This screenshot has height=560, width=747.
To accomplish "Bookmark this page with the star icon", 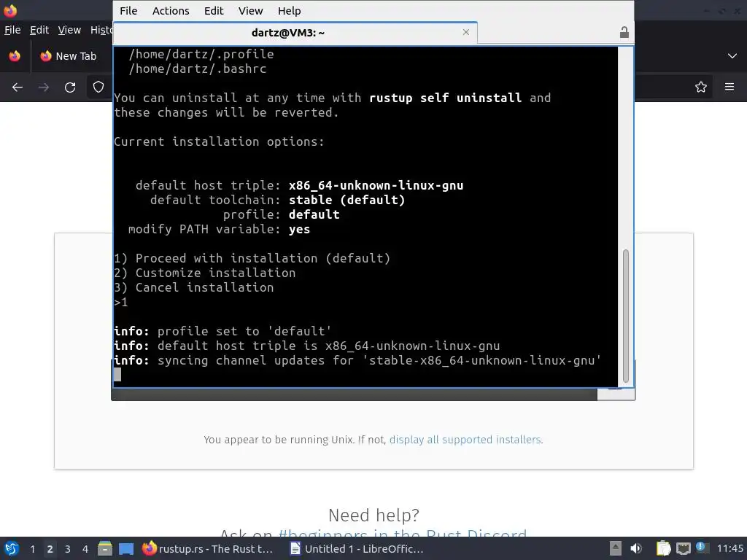I will (701, 87).
